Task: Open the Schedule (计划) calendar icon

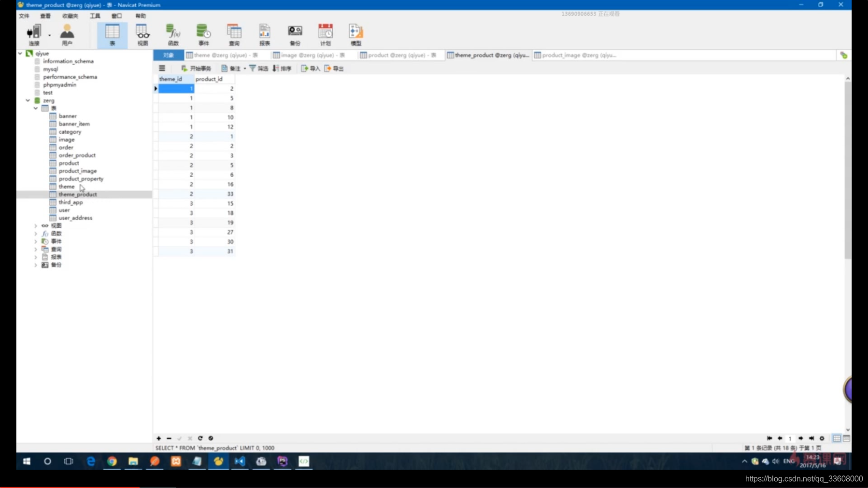Action: click(325, 35)
